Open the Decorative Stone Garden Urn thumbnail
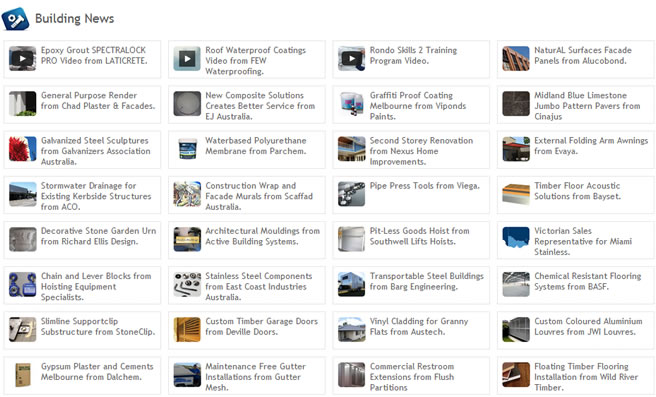This screenshot has height=397, width=656. coord(23,239)
